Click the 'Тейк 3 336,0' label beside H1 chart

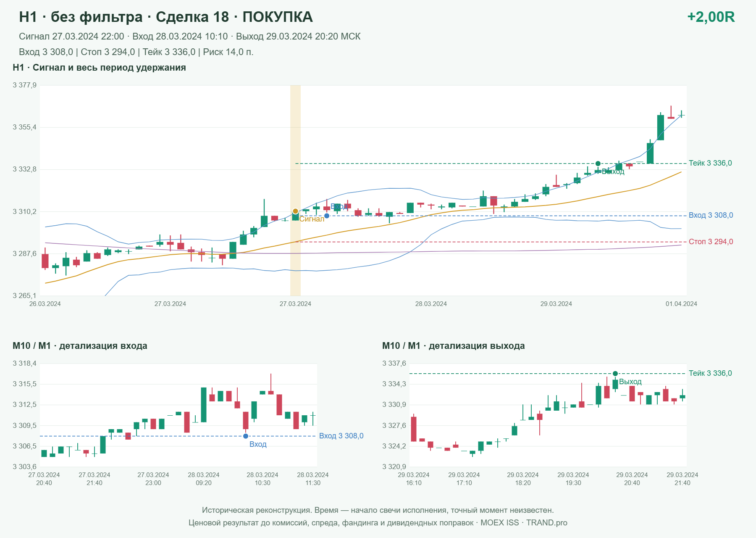[x=710, y=163]
